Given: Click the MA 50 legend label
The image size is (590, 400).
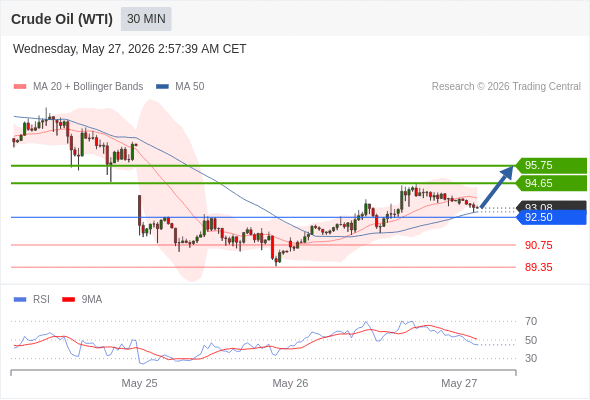Looking at the screenshot, I should [x=190, y=87].
